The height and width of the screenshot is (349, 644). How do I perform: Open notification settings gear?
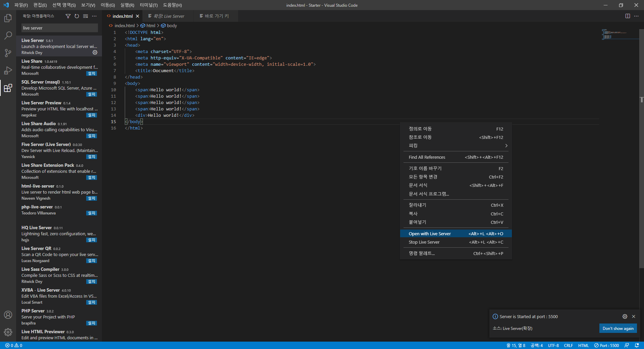point(625,316)
